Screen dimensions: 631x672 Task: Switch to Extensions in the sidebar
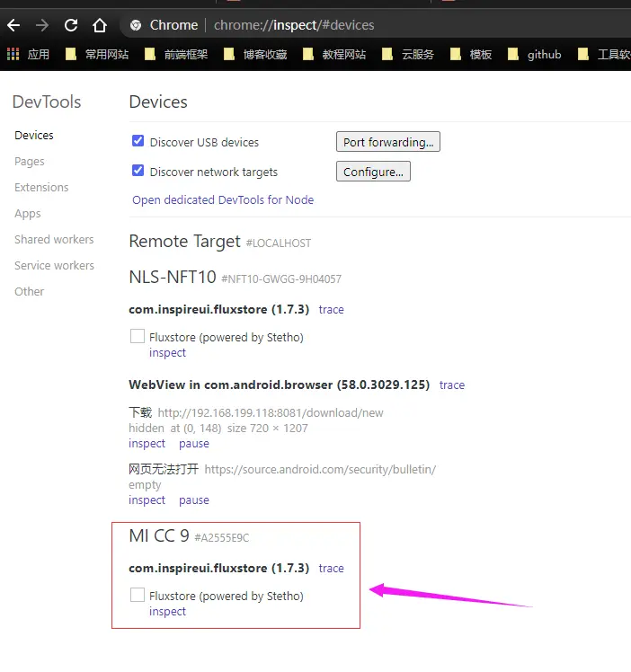pos(41,187)
